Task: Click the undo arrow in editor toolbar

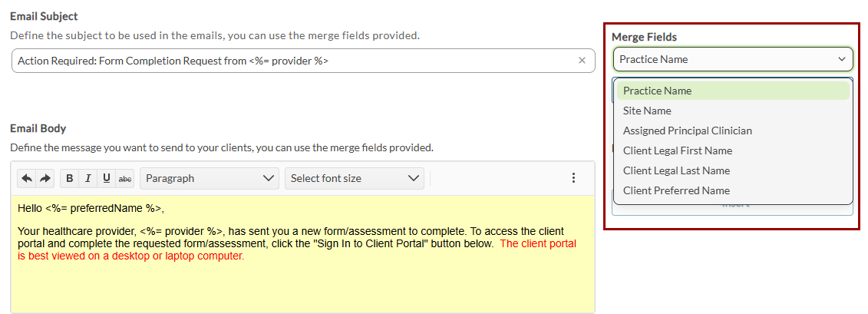Action: click(27, 178)
